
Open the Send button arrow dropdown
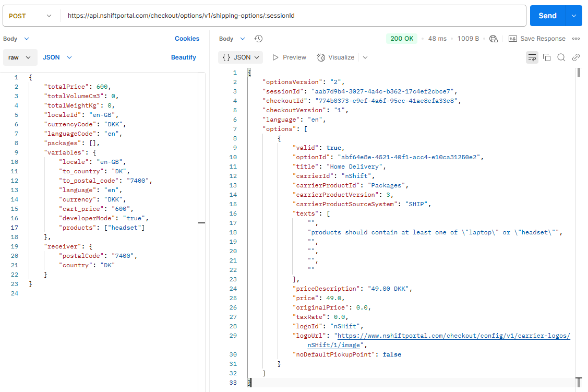click(574, 16)
